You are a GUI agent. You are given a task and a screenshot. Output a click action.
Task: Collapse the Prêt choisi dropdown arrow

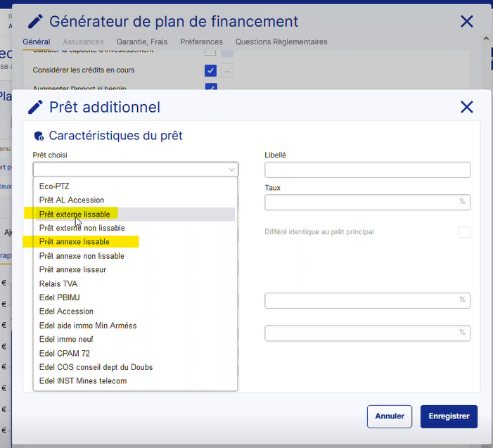231,169
